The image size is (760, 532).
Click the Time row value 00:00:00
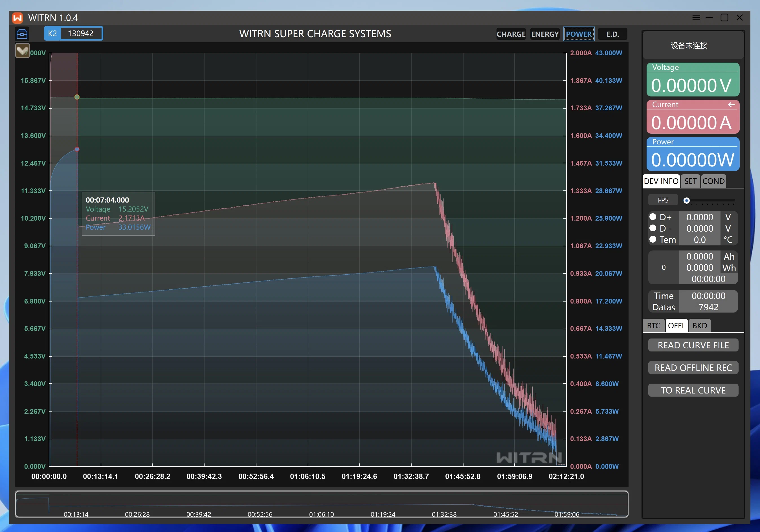point(708,296)
